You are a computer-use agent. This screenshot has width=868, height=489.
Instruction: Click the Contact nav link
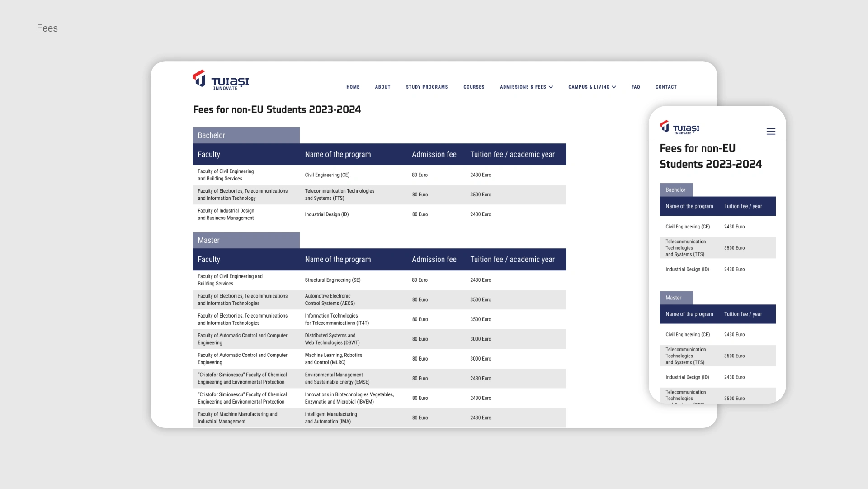tap(665, 87)
